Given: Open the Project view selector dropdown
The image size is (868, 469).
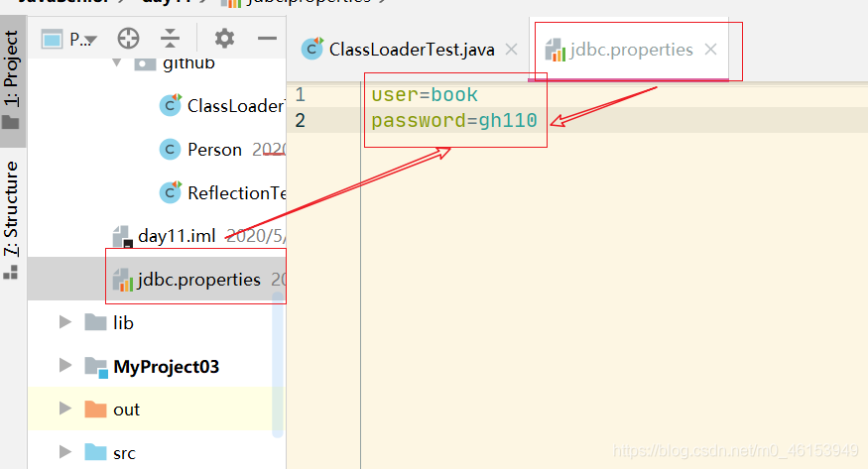Looking at the screenshot, I should click(69, 40).
